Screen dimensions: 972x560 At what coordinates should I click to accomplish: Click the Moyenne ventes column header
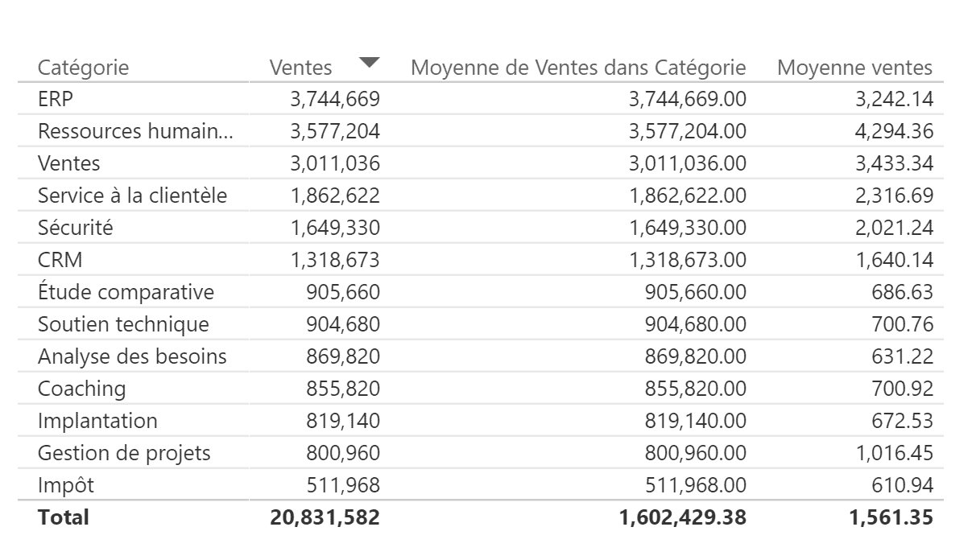point(854,68)
